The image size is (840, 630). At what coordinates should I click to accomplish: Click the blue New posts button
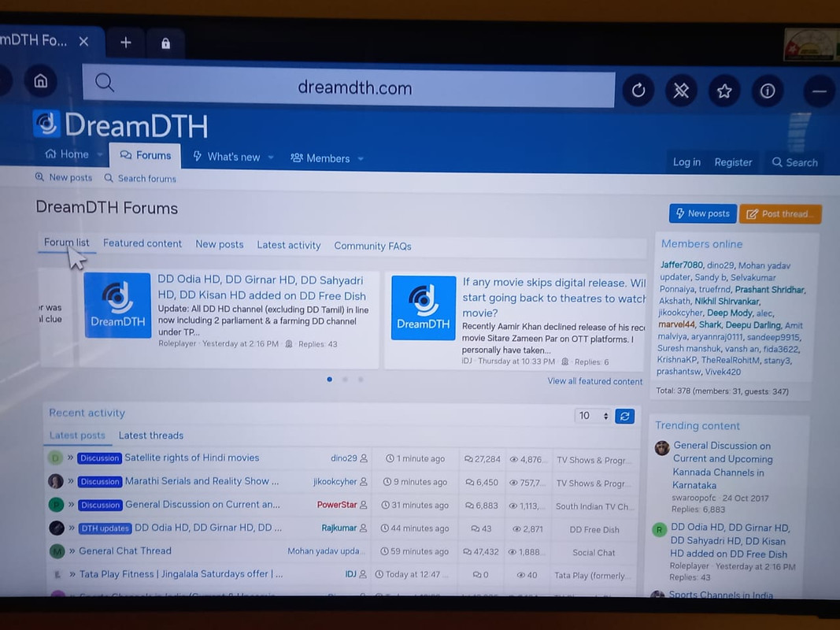tap(703, 213)
